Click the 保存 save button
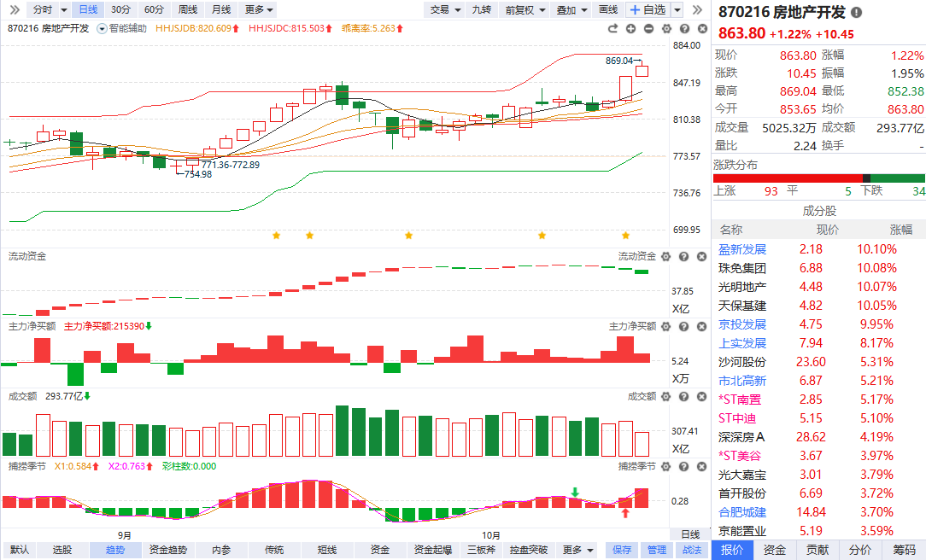Viewport: 926px width, 560px height. (x=621, y=550)
